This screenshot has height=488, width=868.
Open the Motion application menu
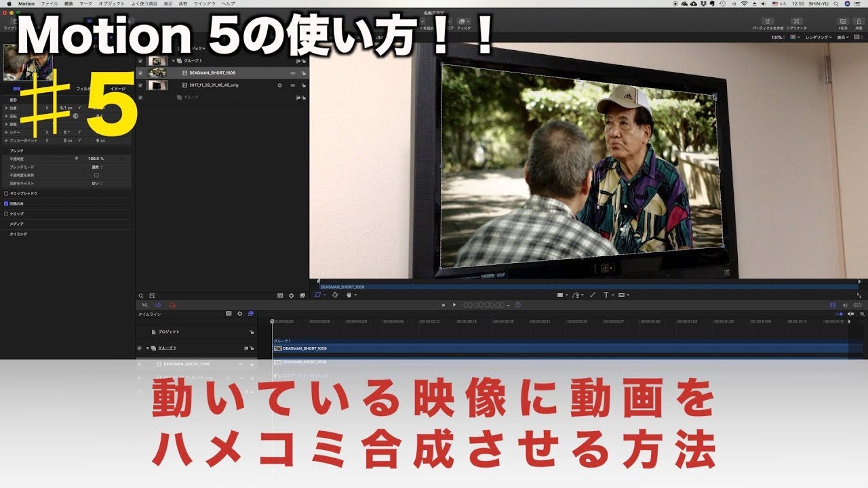tap(27, 3)
